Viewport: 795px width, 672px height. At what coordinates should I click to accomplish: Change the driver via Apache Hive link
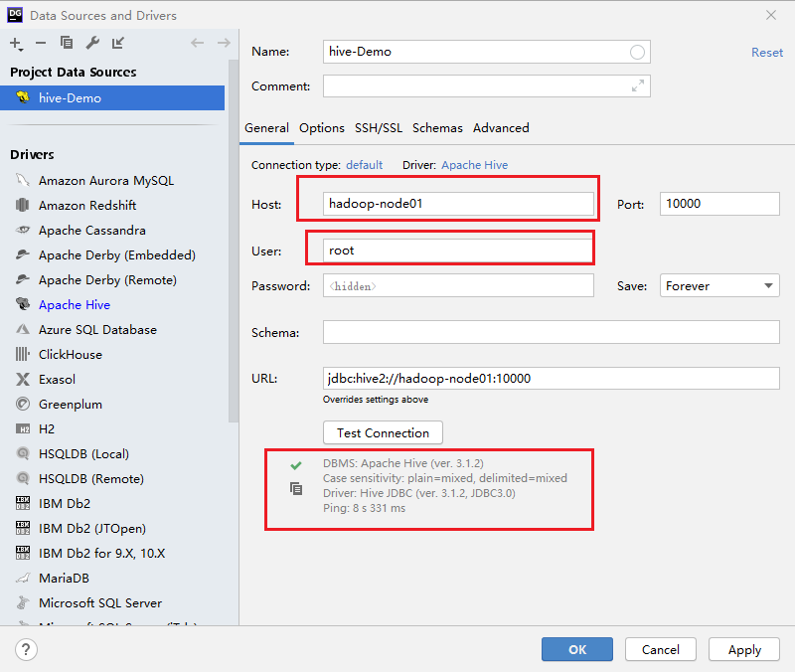coord(475,165)
